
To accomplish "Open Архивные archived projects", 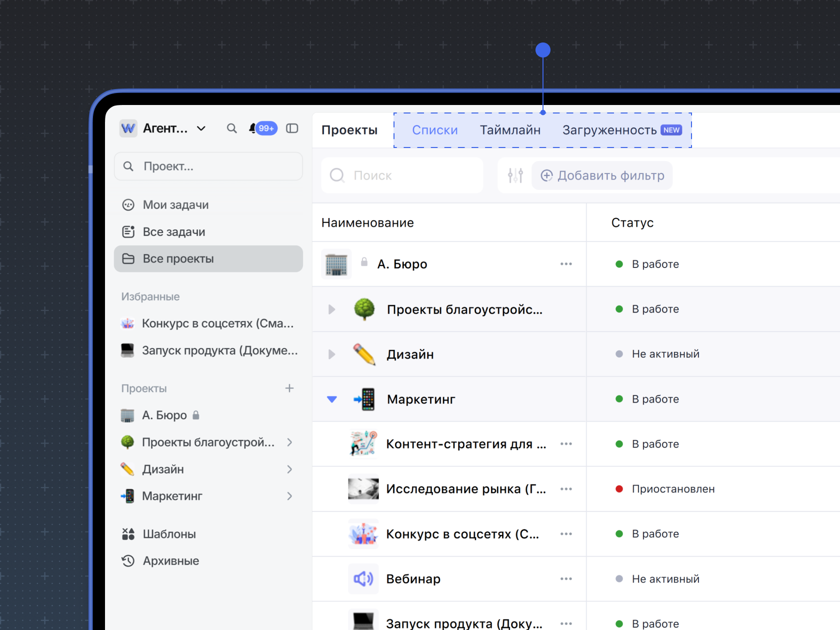I will [170, 561].
